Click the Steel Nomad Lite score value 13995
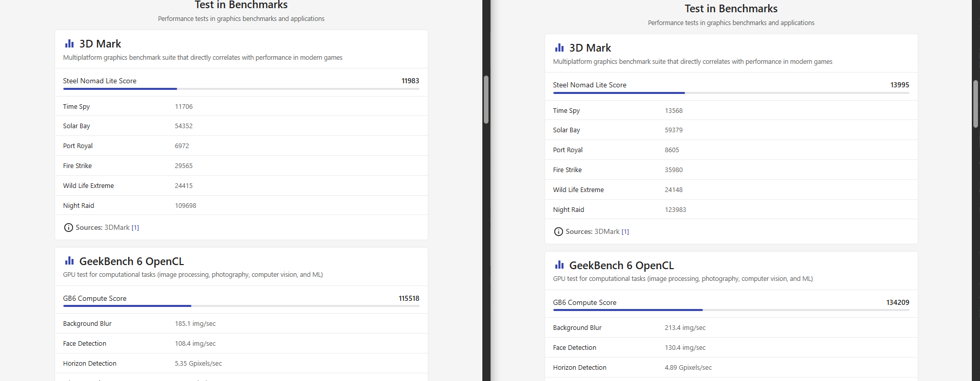This screenshot has width=980, height=381. (x=900, y=85)
